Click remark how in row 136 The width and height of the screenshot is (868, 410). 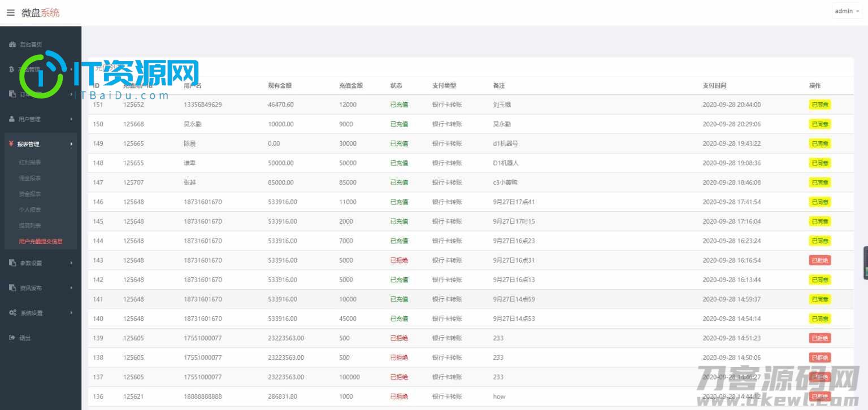500,396
